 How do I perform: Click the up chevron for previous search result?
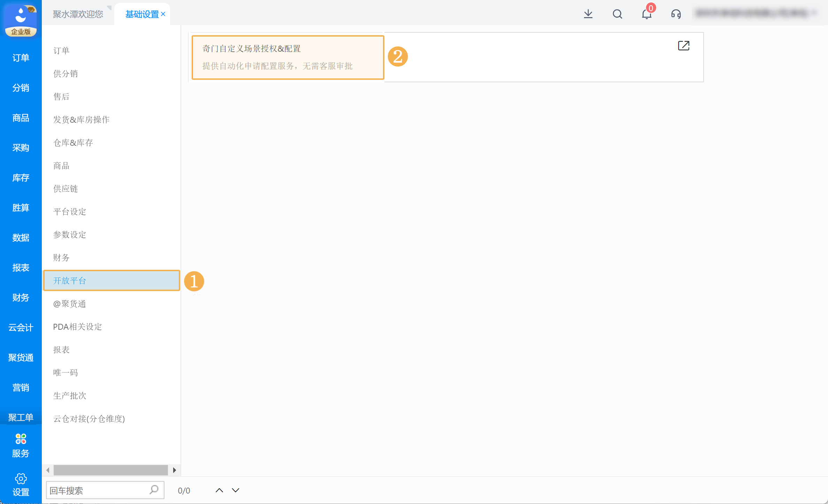click(x=219, y=490)
